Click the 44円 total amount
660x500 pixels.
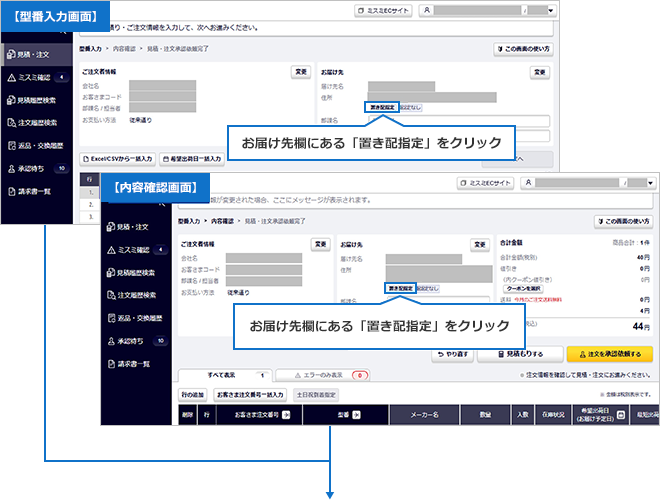pos(641,326)
